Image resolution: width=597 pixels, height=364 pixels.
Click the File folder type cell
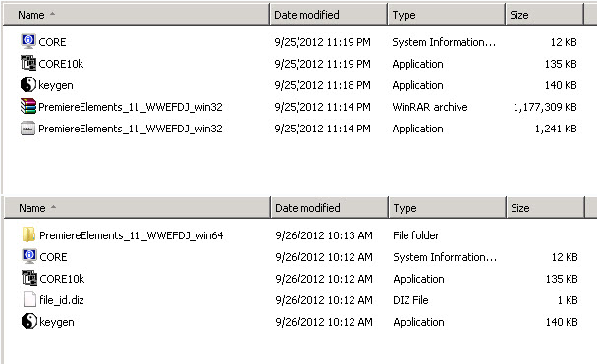click(415, 235)
